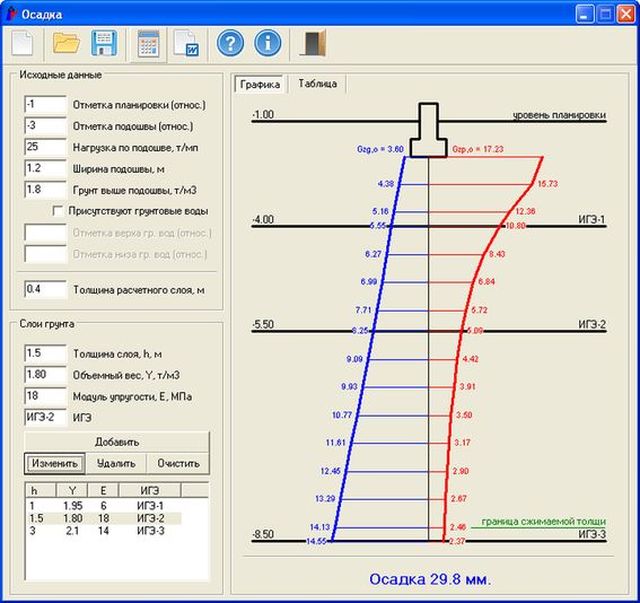This screenshot has width=640, height=603.
Task: Select the ИГЭ-3 row in layer list
Action: (104, 531)
